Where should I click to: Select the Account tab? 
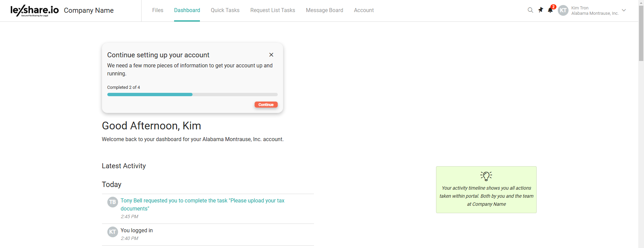click(364, 10)
